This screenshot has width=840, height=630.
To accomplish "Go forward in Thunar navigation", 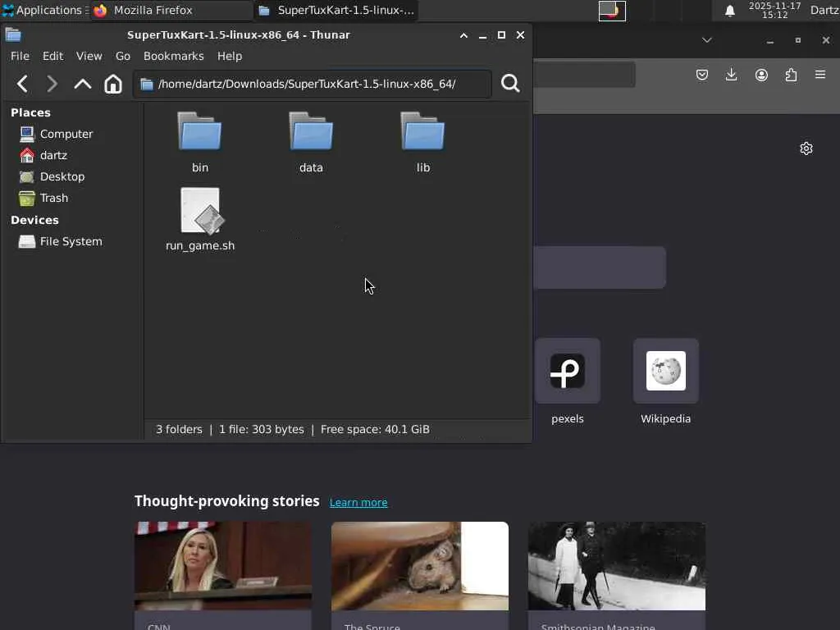I will pos(52,84).
